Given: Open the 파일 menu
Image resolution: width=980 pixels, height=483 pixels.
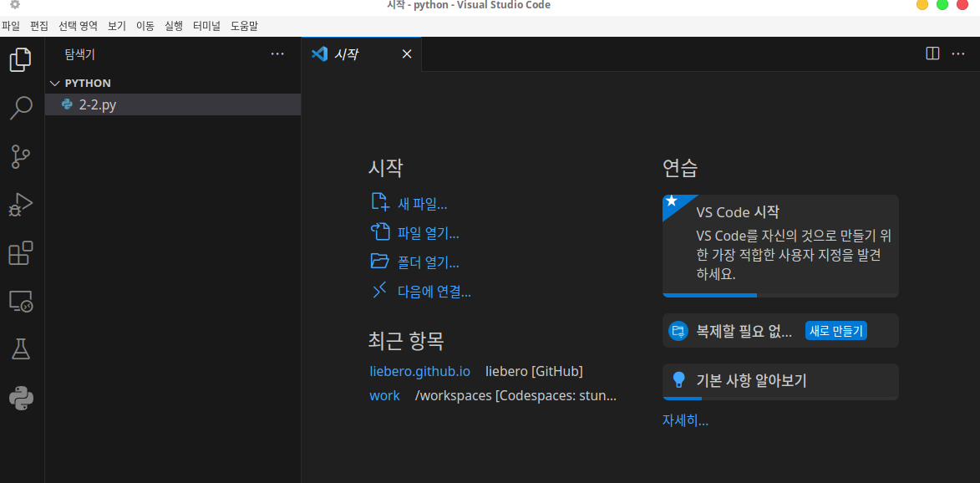Looking at the screenshot, I should [11, 26].
